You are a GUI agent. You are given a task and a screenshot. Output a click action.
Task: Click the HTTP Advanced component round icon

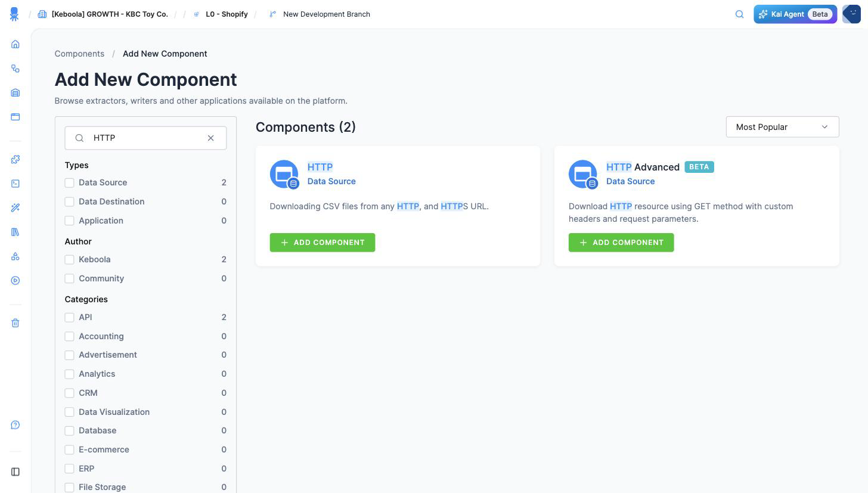click(583, 175)
